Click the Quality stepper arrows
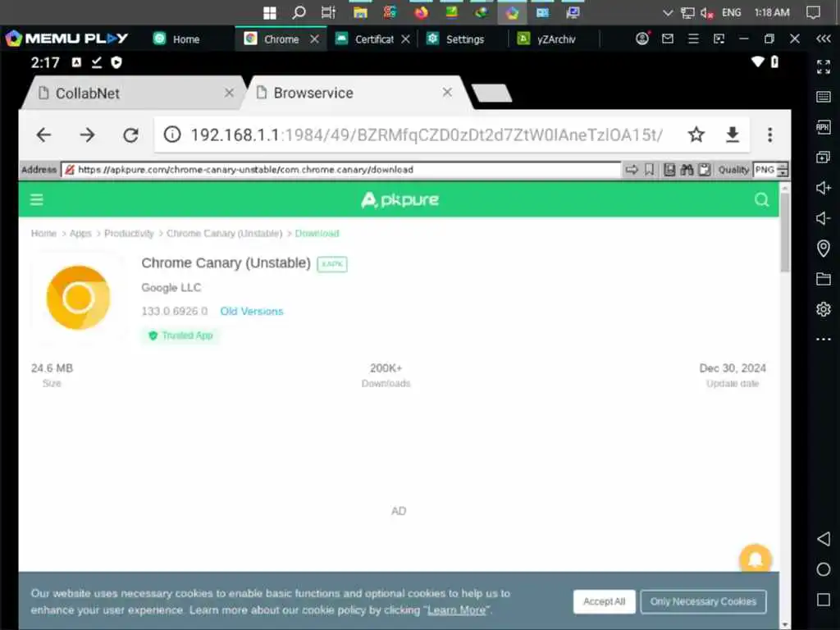The width and height of the screenshot is (840, 630). (783, 170)
